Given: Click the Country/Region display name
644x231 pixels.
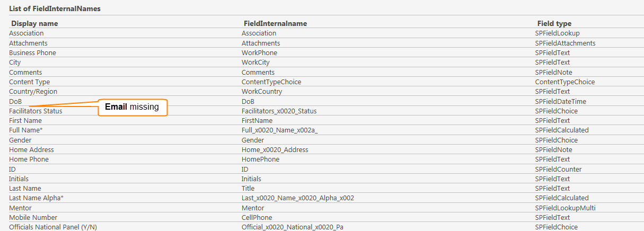Looking at the screenshot, I should pos(33,92).
